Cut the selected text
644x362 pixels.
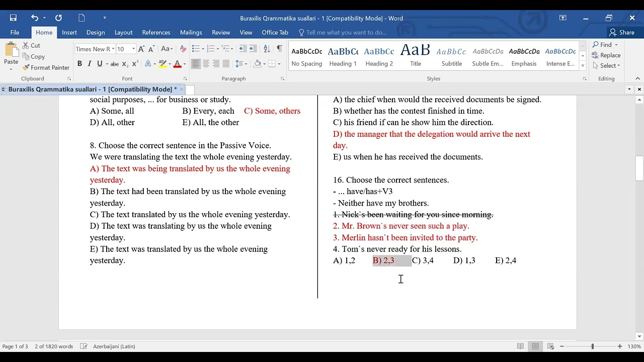click(x=31, y=45)
